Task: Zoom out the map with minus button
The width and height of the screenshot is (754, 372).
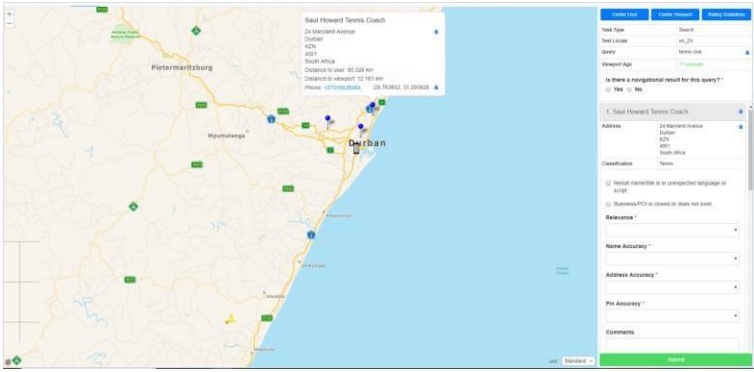Action: pos(10,23)
